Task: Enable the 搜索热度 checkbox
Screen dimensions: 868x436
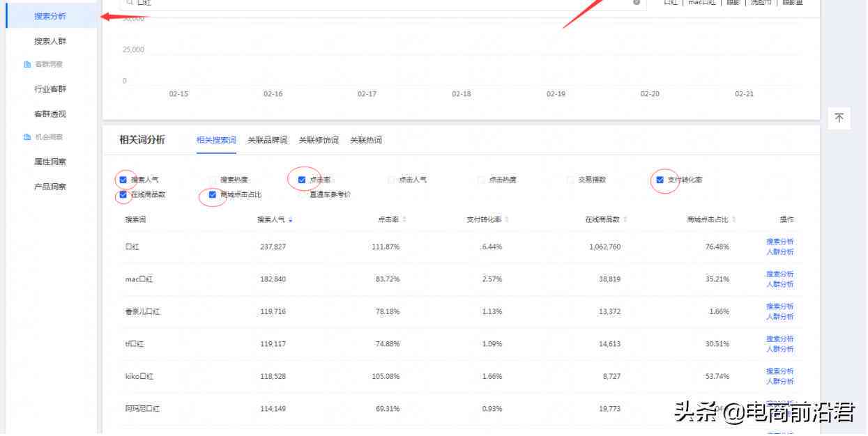Action: click(x=213, y=180)
